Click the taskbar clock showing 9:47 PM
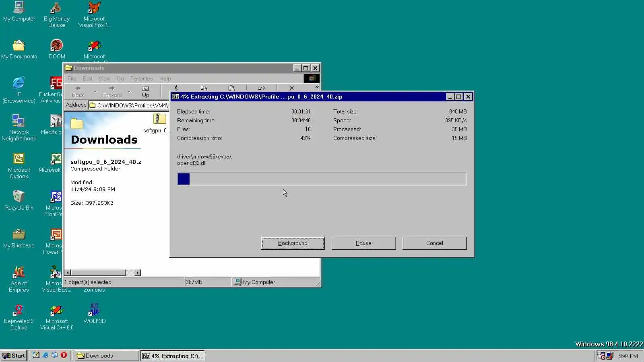The width and height of the screenshot is (644, 362). click(x=628, y=356)
